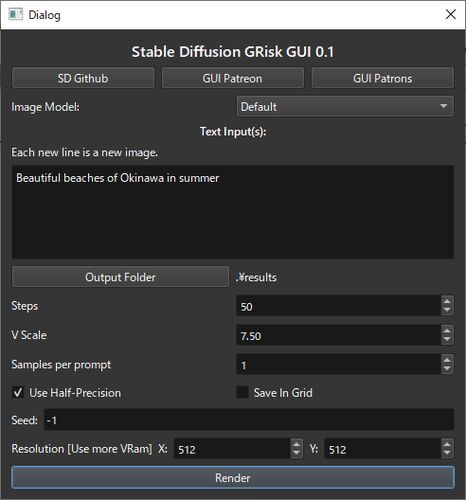The width and height of the screenshot is (466, 500).
Task: Close the Dialog window
Action: [451, 14]
